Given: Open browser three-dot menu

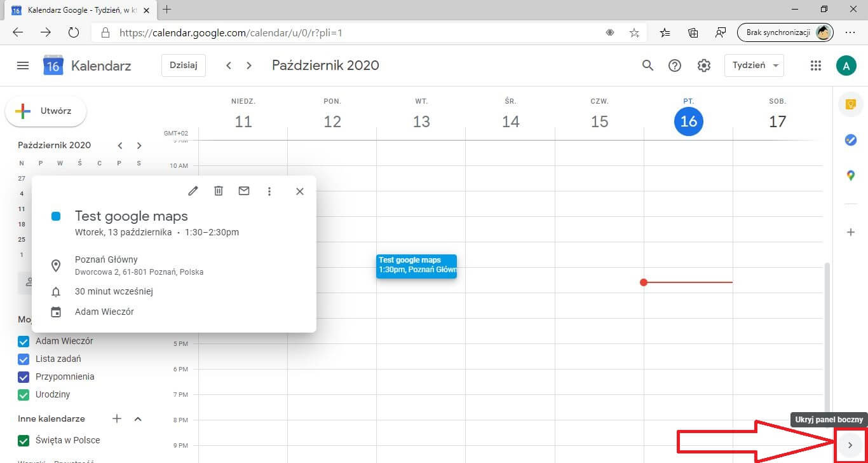Looking at the screenshot, I should [x=850, y=32].
